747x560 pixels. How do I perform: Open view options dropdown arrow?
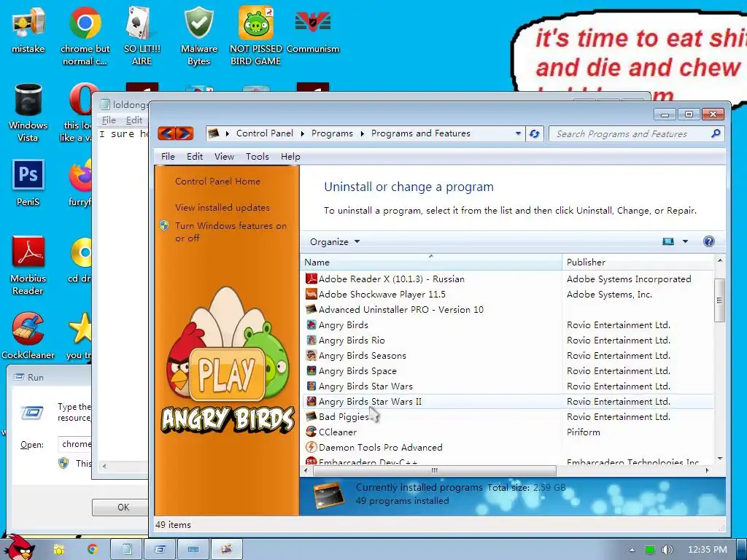pyautogui.click(x=685, y=241)
